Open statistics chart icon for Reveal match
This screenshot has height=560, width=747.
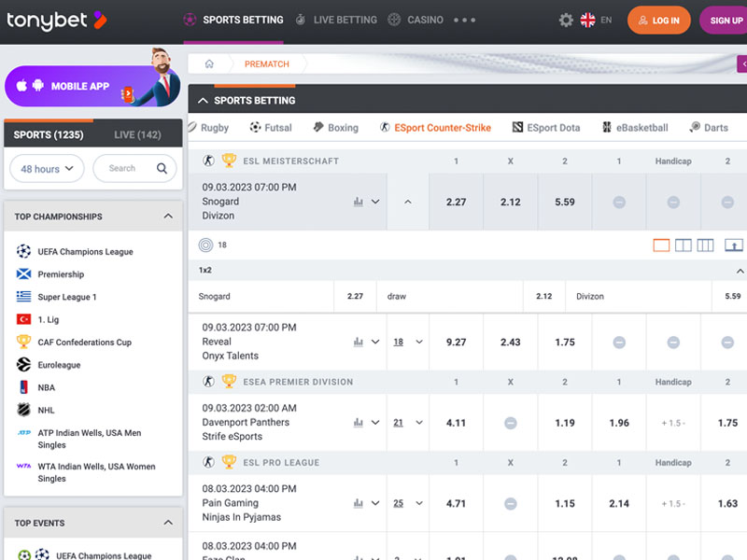pos(359,342)
